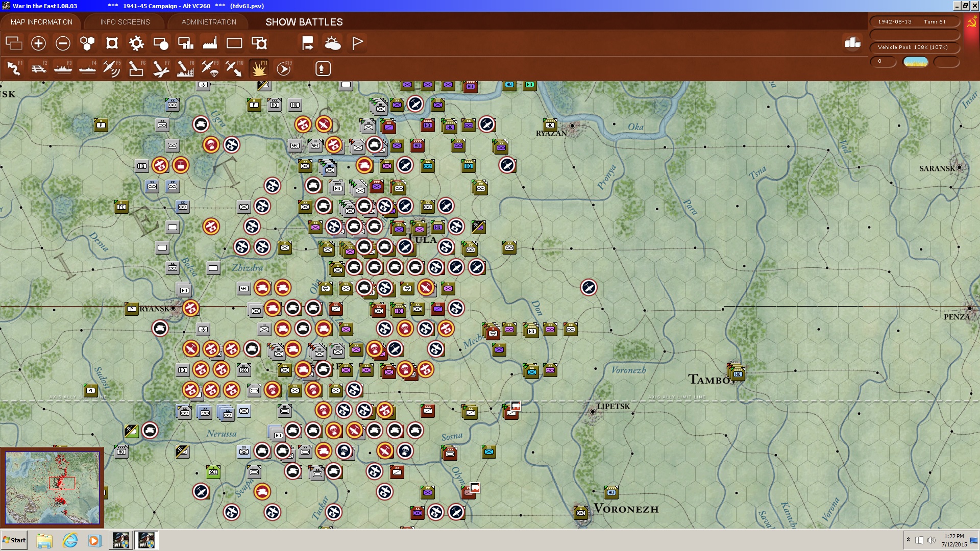Screen dimensions: 980x551
Task: Zoom out with the minus icon
Action: tap(63, 43)
